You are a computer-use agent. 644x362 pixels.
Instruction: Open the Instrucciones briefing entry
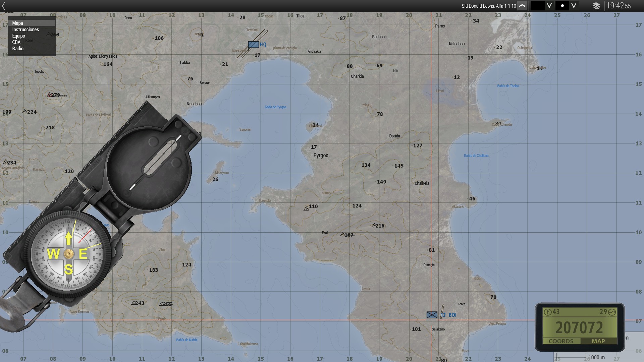32,29
